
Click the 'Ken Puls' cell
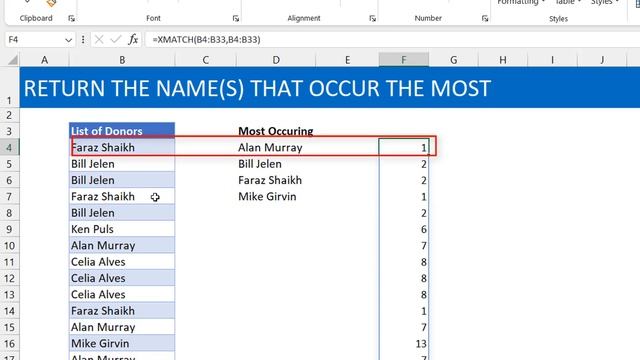click(x=122, y=229)
